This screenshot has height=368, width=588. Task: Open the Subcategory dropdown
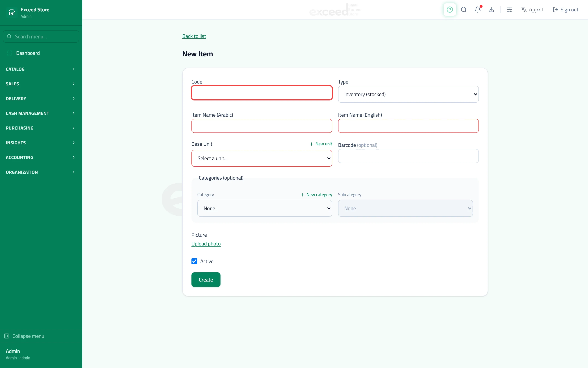(x=405, y=208)
